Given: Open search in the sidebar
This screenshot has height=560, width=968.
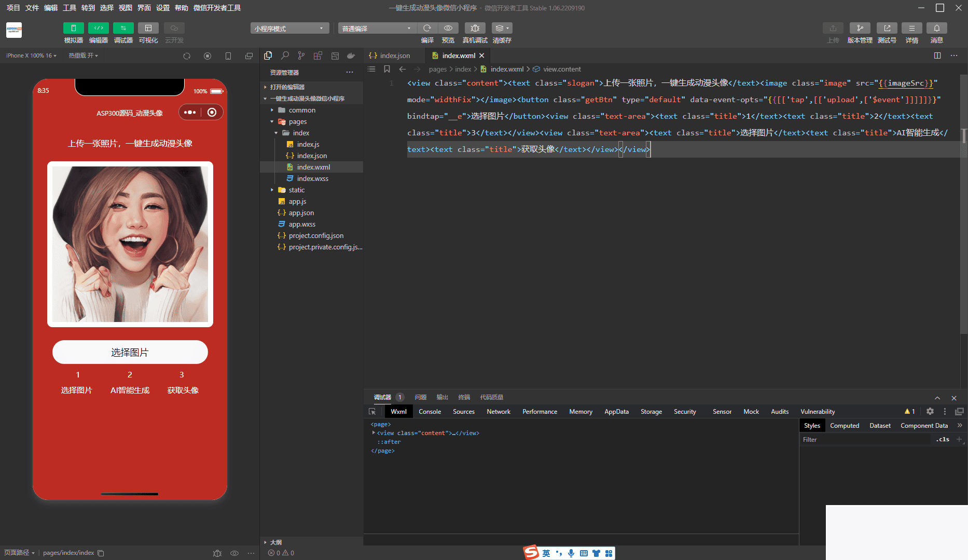Looking at the screenshot, I should tap(285, 55).
